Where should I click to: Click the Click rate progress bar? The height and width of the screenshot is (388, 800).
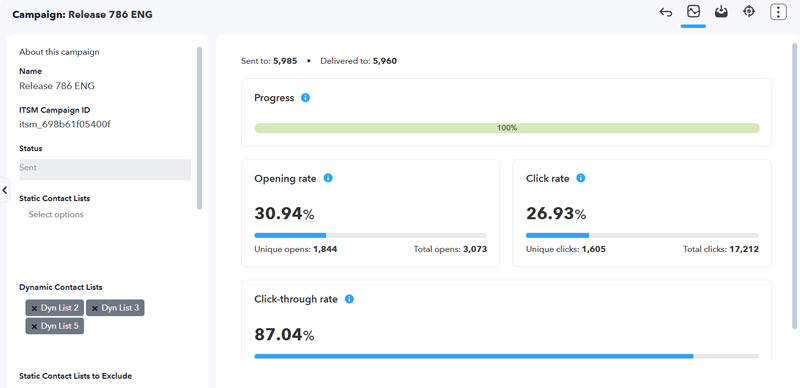point(642,235)
